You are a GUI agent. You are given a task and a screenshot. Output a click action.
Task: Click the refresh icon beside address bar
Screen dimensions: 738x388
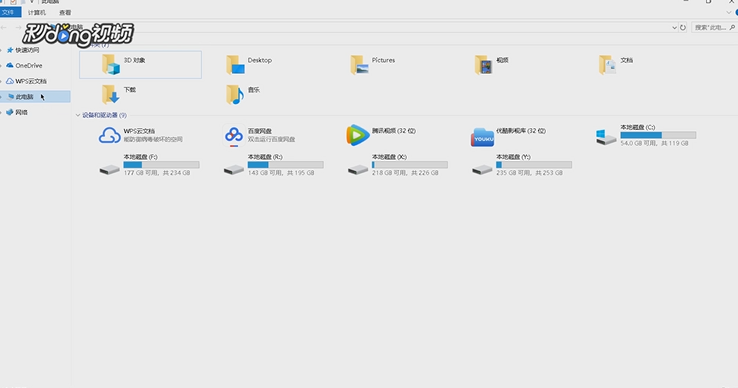coord(683,27)
